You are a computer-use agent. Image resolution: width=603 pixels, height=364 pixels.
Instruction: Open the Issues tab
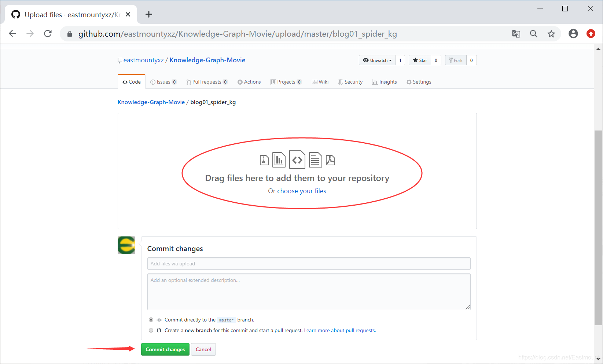(x=163, y=82)
